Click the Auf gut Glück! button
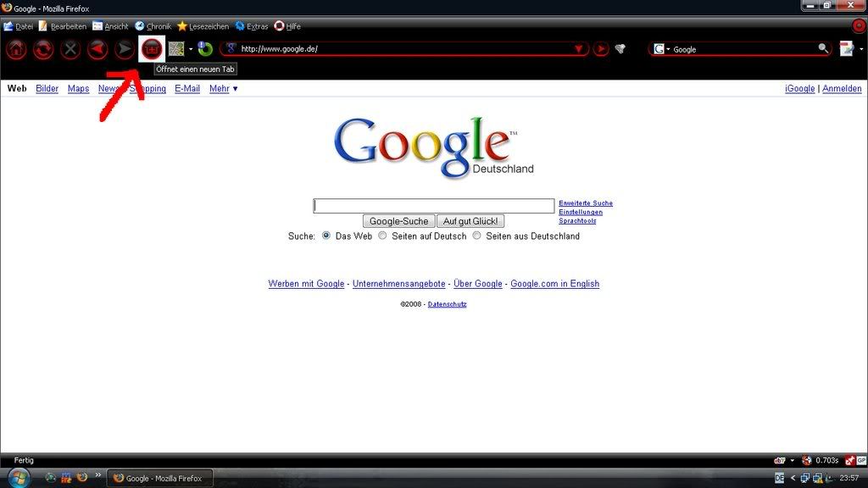The width and height of the screenshot is (868, 488). coord(470,221)
